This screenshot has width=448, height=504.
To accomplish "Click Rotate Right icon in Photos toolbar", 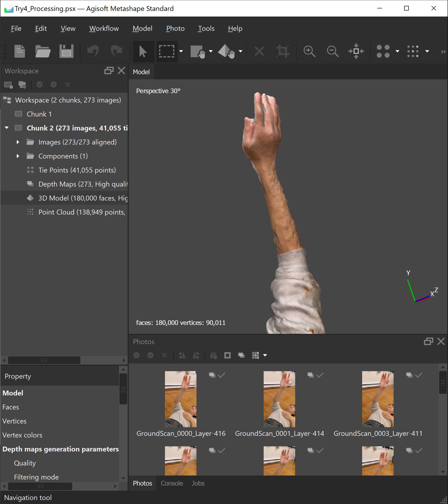I will 196,355.
